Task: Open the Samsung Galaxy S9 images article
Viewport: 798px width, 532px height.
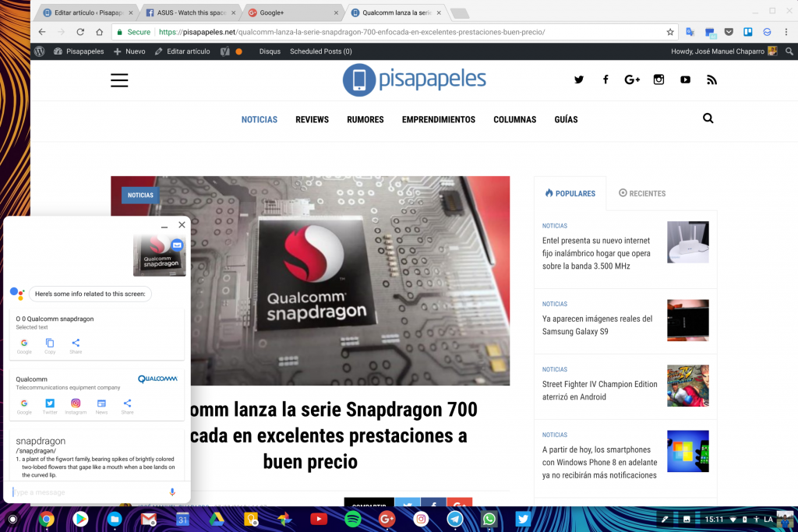Action: click(597, 325)
